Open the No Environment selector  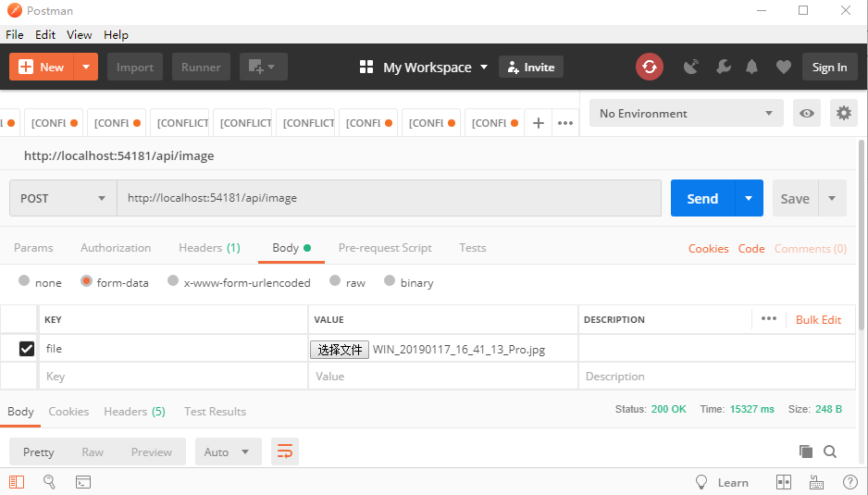[x=686, y=113]
